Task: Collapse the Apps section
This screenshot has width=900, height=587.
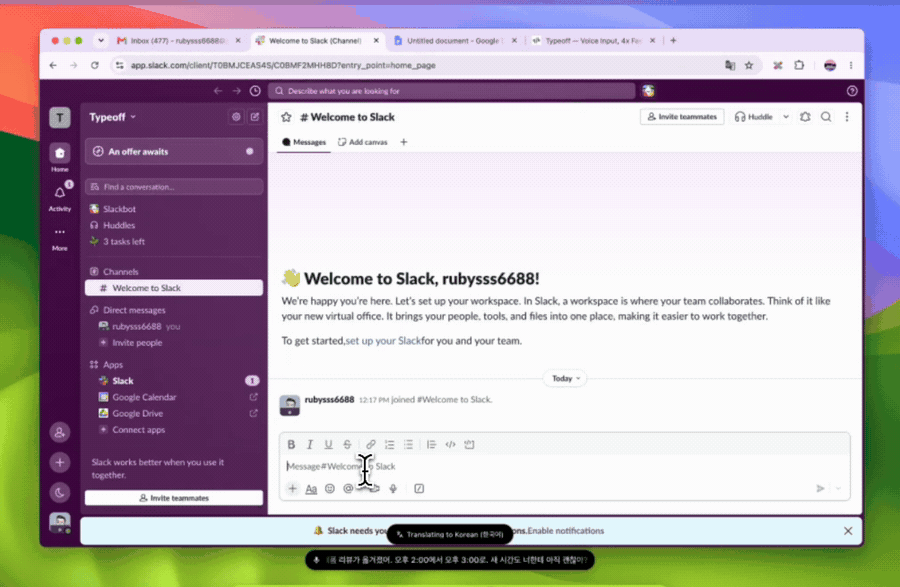Action: point(113,365)
